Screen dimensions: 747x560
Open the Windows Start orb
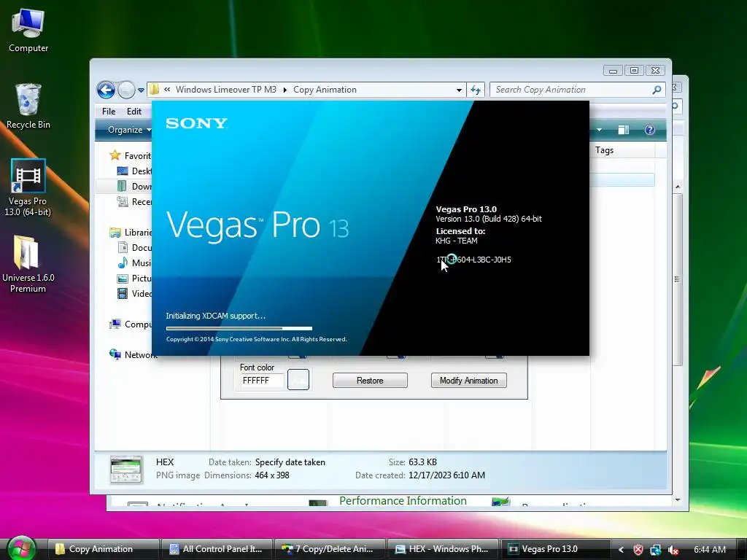pyautogui.click(x=21, y=548)
